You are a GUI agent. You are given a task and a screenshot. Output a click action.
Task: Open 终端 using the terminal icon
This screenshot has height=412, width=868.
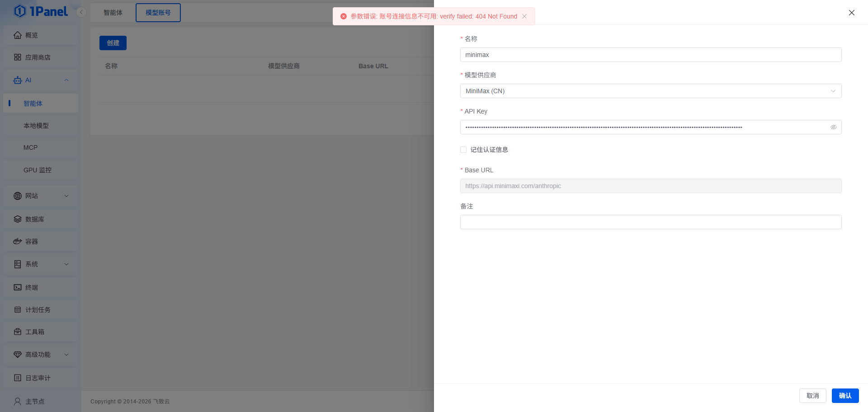coord(18,288)
